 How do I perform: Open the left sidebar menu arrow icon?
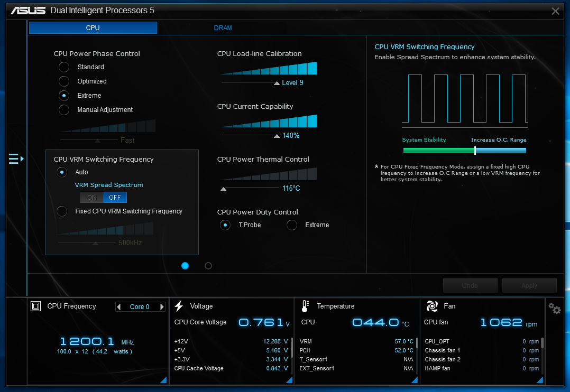pyautogui.click(x=16, y=159)
